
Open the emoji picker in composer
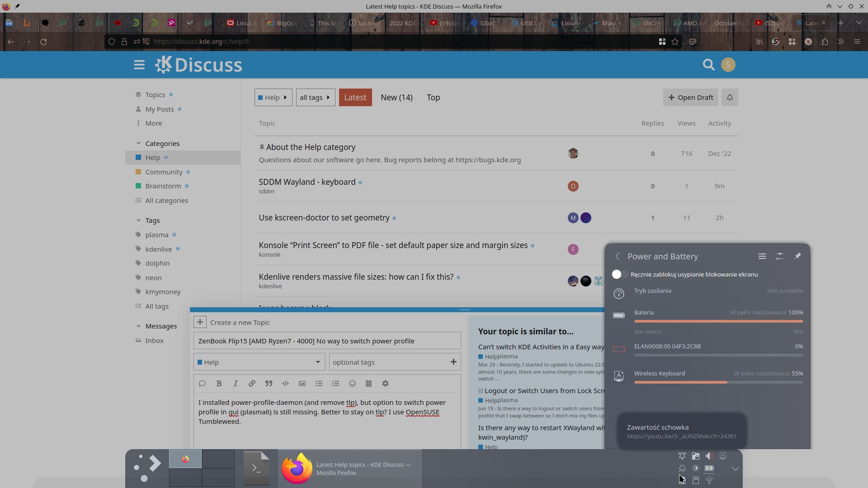352,383
